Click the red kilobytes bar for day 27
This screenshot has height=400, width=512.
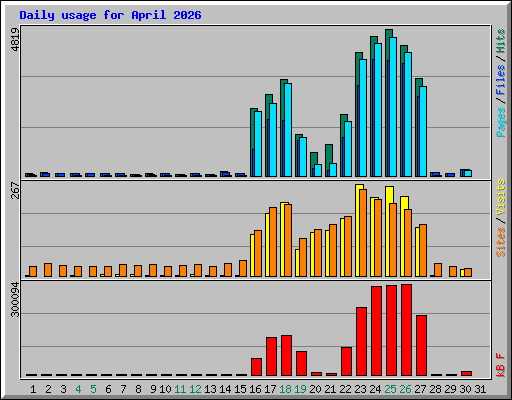[x=421, y=346]
